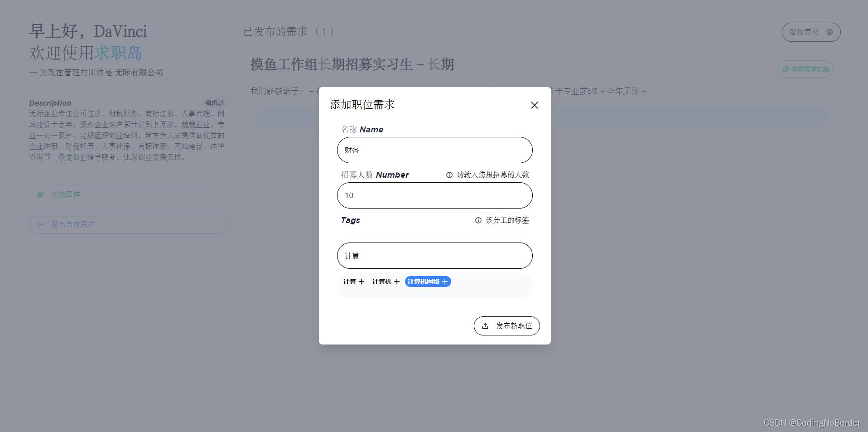Screen dimensions: 868x432
Task: Click the 已发布的需求（1）heading
Action: pyautogui.click(x=289, y=32)
